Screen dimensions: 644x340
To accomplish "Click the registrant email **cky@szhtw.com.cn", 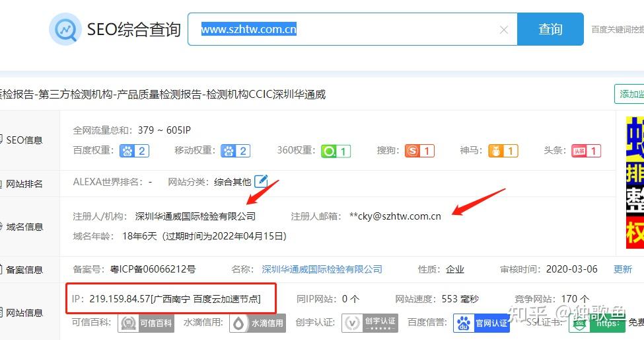I will pos(395,216).
